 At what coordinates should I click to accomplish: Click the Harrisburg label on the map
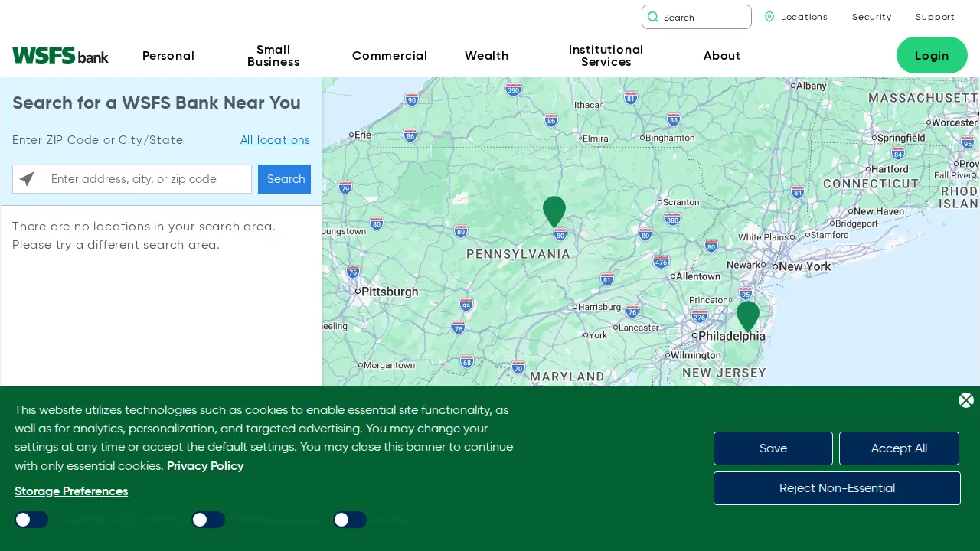click(x=599, y=307)
